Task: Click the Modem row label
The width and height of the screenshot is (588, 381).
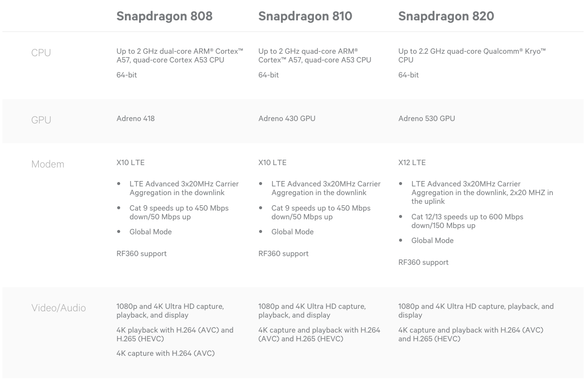Action: [x=47, y=164]
